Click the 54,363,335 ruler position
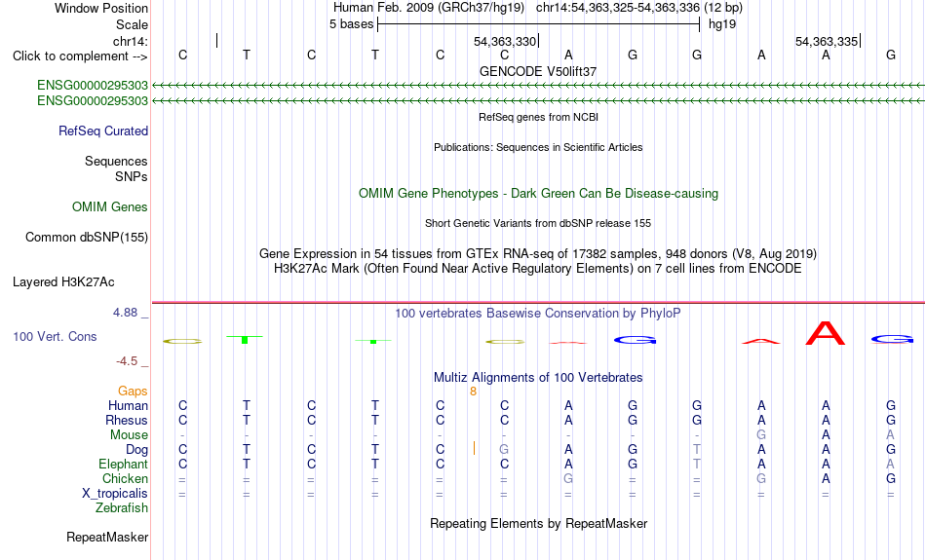926x560 pixels. click(x=827, y=41)
